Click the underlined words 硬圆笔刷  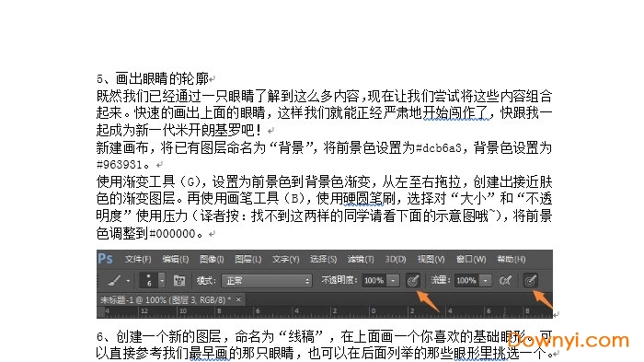tap(369, 199)
